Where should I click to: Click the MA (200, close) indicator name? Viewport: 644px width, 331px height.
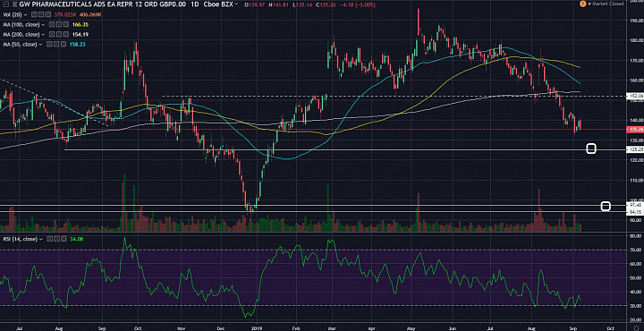(21, 34)
